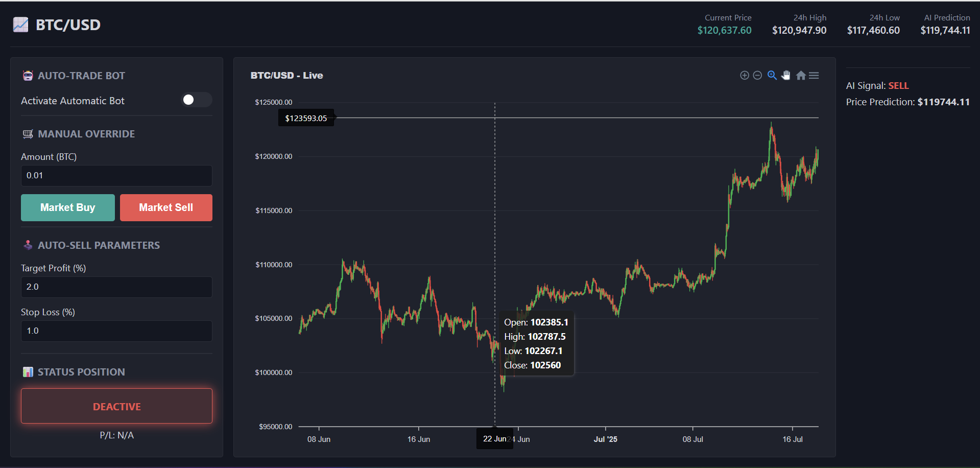Enable the Activate Automatic Bot switch
The width and height of the screenshot is (980, 468).
(x=196, y=100)
